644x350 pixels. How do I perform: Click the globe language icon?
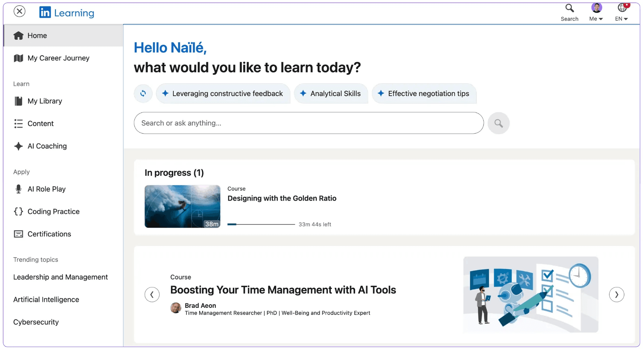coord(622,8)
